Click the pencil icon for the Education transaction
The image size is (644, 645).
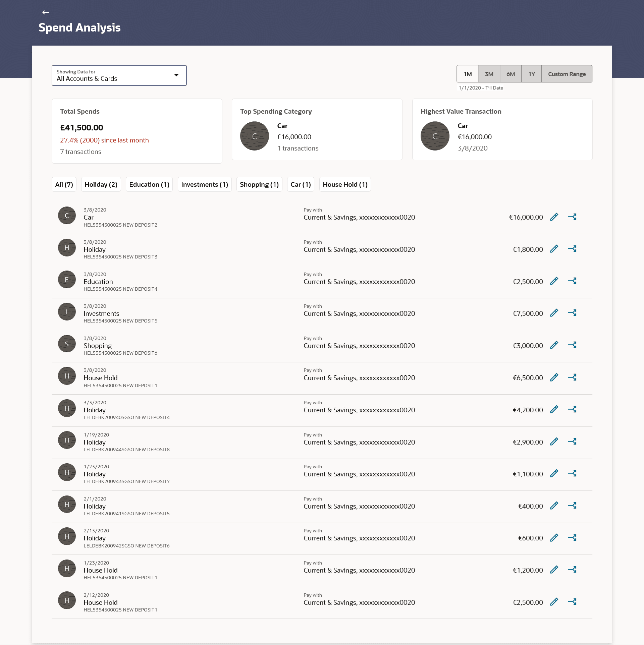554,281
